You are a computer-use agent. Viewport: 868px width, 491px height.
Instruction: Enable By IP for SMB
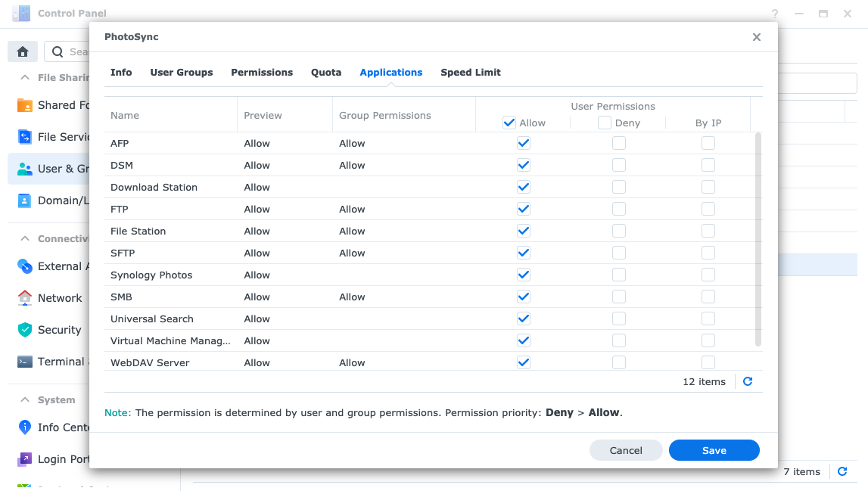(708, 297)
